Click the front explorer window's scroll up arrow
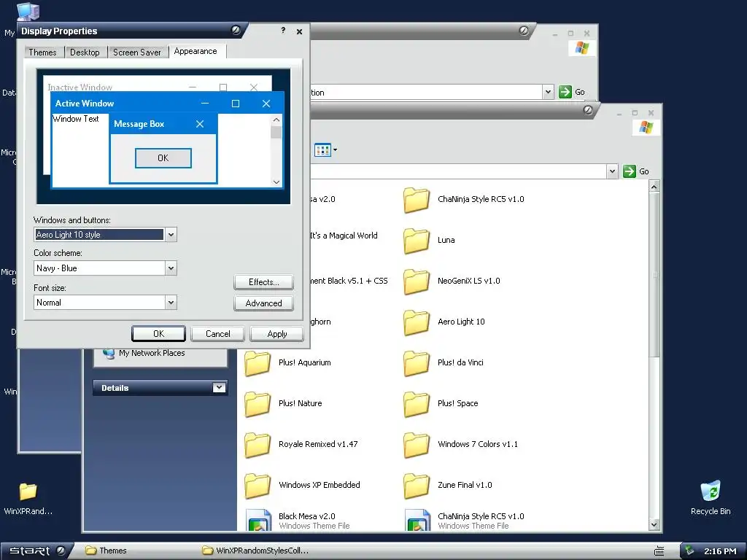The image size is (747, 560). (654, 187)
